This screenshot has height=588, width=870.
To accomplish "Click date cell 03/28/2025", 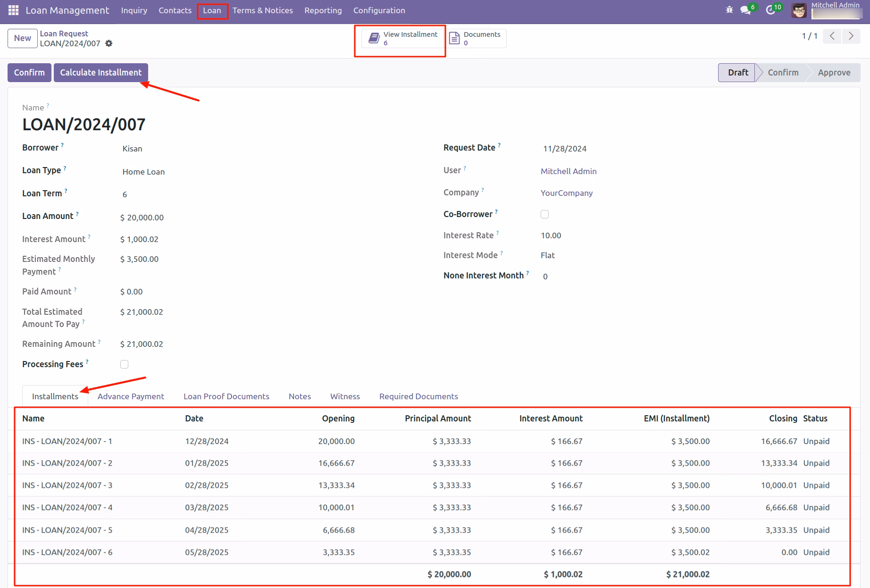I will (x=207, y=507).
